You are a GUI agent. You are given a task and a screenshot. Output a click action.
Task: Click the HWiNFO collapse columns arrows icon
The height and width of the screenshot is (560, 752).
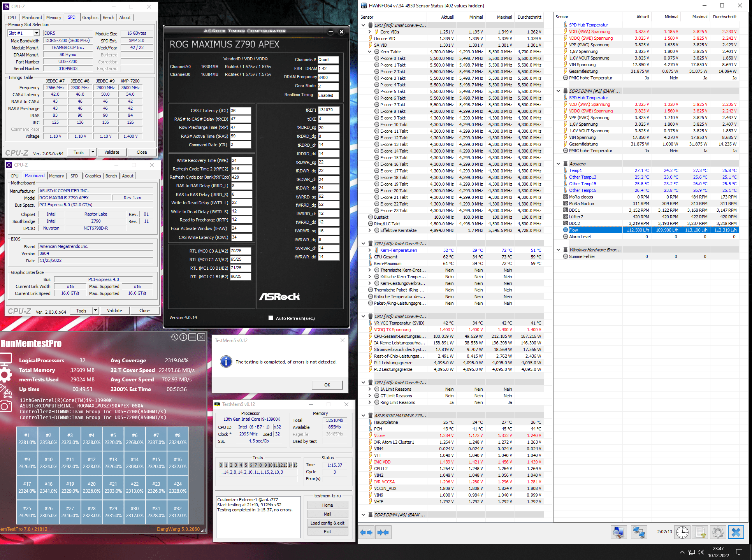[383, 532]
